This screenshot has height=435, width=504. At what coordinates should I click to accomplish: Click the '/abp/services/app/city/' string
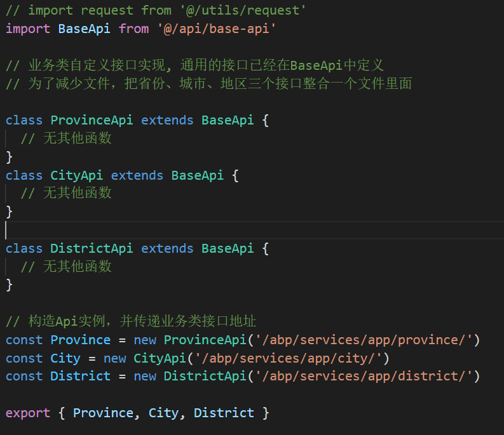point(288,359)
